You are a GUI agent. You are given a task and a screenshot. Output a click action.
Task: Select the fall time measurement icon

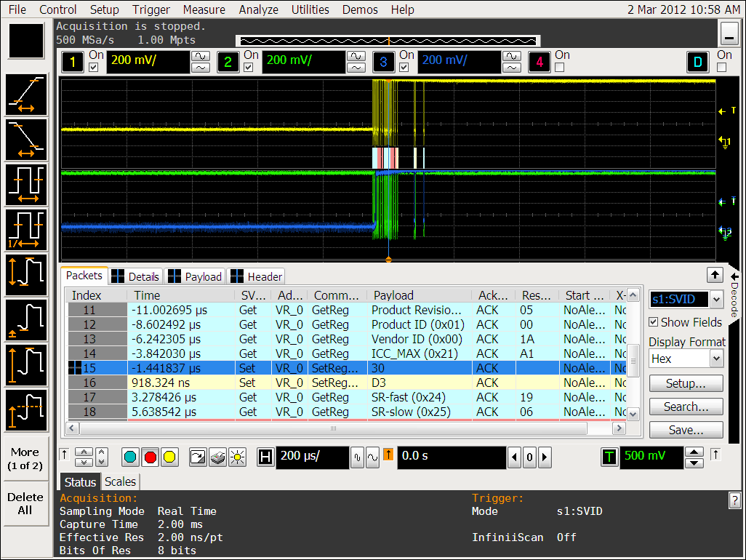coord(26,139)
